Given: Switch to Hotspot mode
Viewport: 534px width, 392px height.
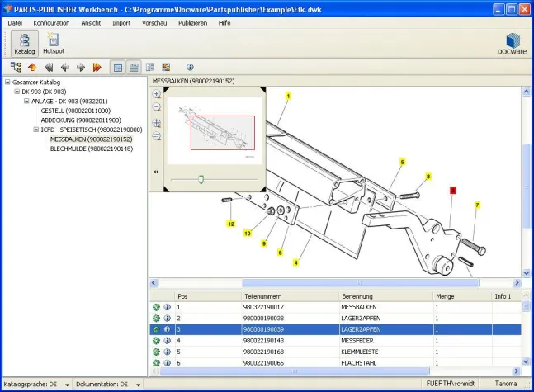Looking at the screenshot, I should pyautogui.click(x=54, y=43).
